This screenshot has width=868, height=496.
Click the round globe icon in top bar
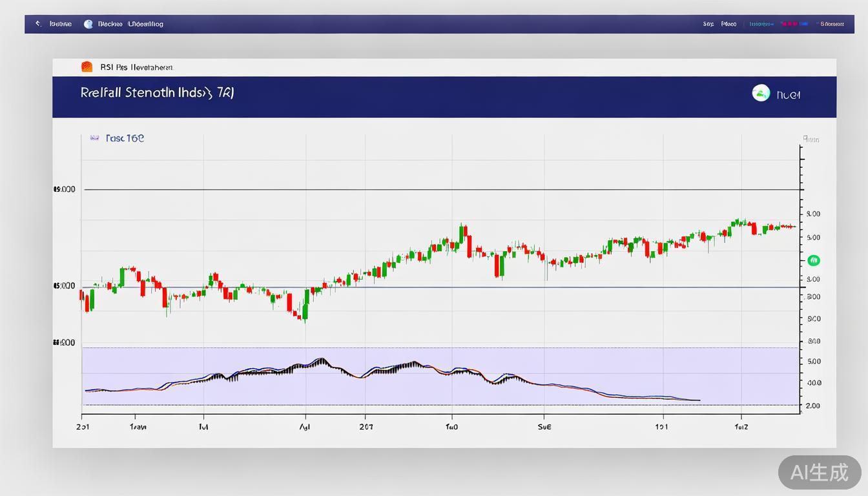[88, 24]
